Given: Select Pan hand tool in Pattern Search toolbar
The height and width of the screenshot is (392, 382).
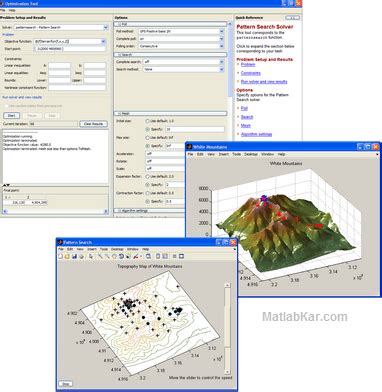Looking at the screenshot, I should 114,256.
